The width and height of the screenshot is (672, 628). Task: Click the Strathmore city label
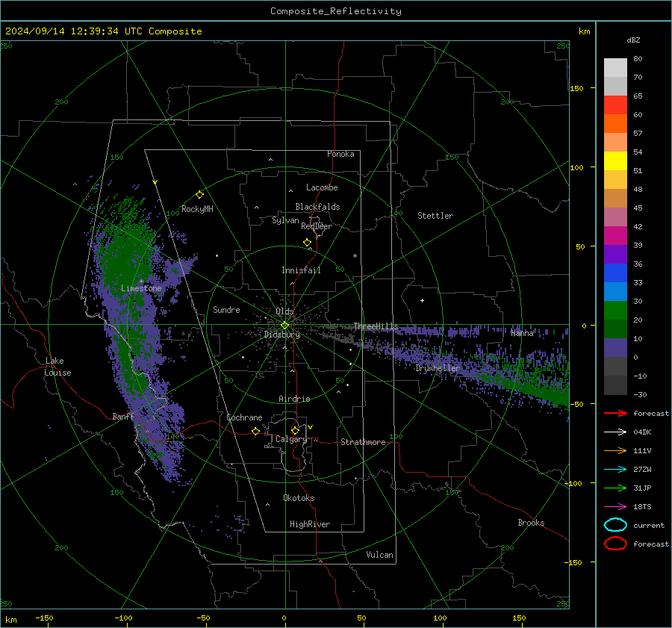tap(363, 442)
